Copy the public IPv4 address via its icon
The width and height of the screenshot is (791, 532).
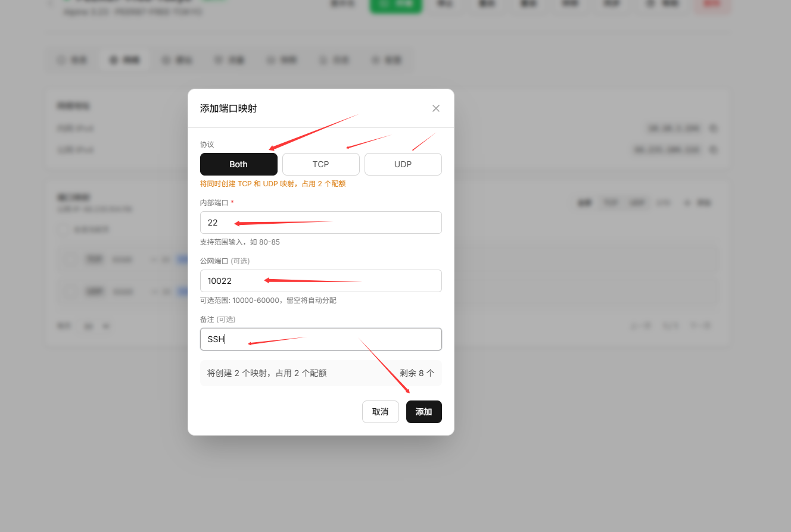714,150
